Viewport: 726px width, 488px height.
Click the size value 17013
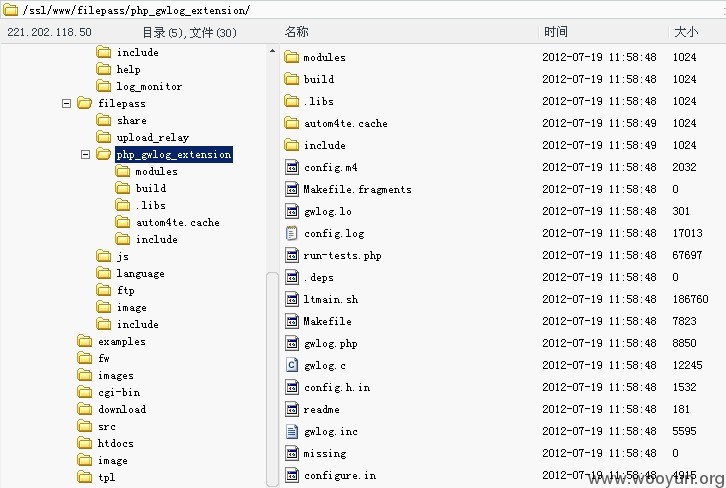(x=687, y=233)
